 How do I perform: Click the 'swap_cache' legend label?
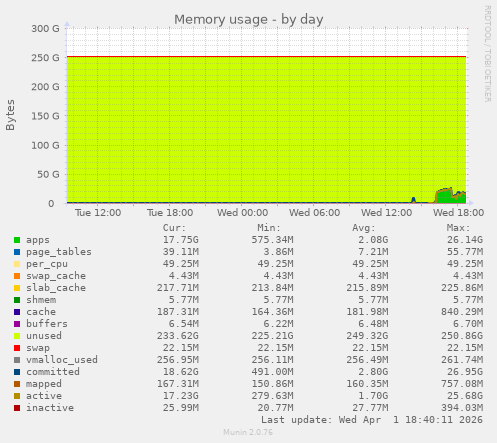tap(56, 276)
